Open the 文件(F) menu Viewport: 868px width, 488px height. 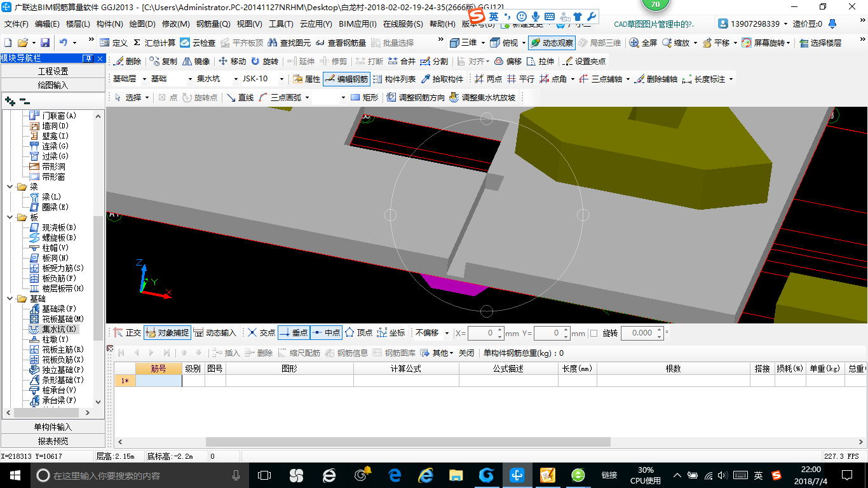[17, 24]
